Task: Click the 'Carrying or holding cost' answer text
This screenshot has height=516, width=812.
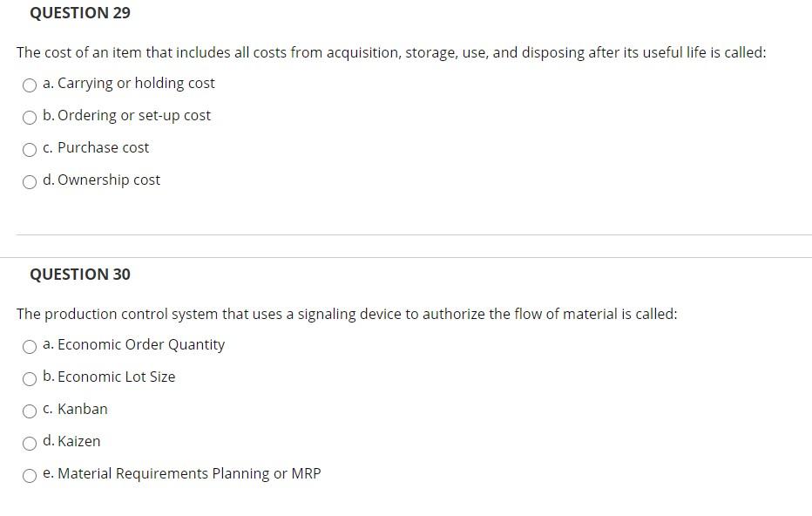Action: [x=136, y=84]
